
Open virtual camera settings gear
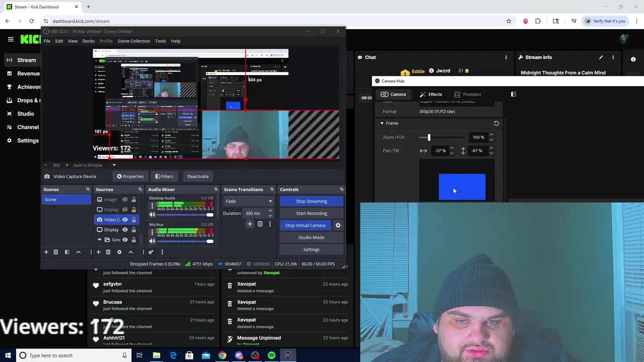point(338,225)
